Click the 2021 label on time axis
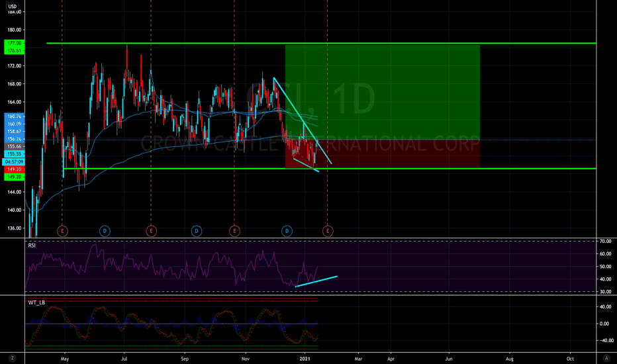The height and width of the screenshot is (364, 617). point(305,359)
